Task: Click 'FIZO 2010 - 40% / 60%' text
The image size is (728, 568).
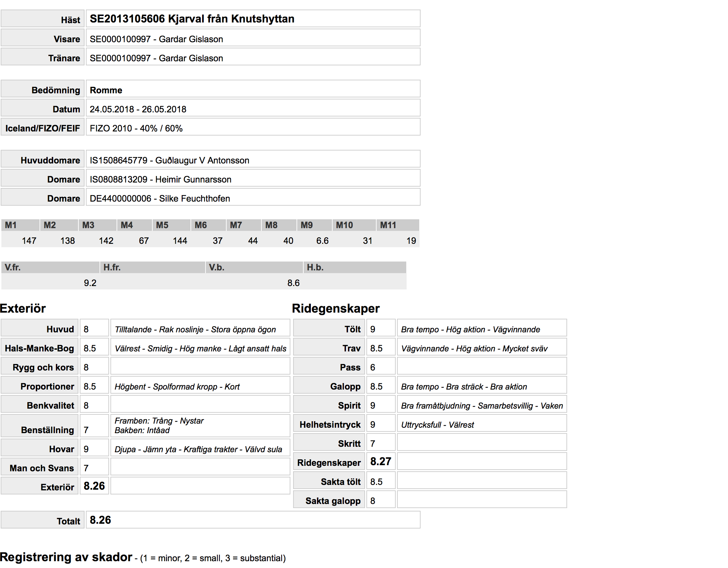Action: click(x=136, y=128)
